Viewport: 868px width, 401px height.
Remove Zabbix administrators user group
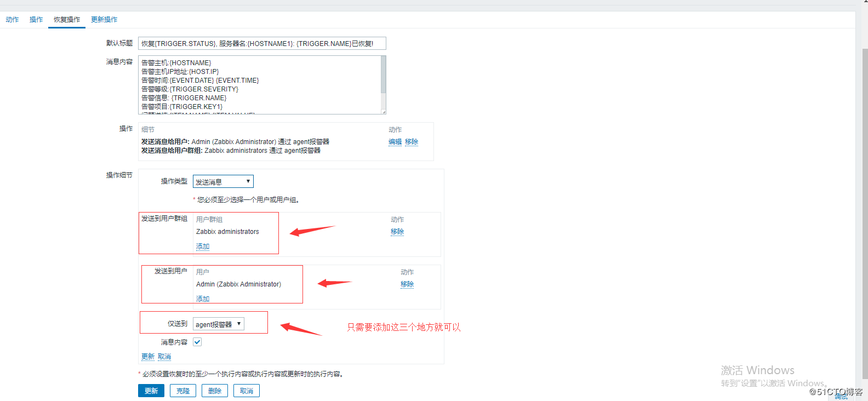click(x=397, y=232)
